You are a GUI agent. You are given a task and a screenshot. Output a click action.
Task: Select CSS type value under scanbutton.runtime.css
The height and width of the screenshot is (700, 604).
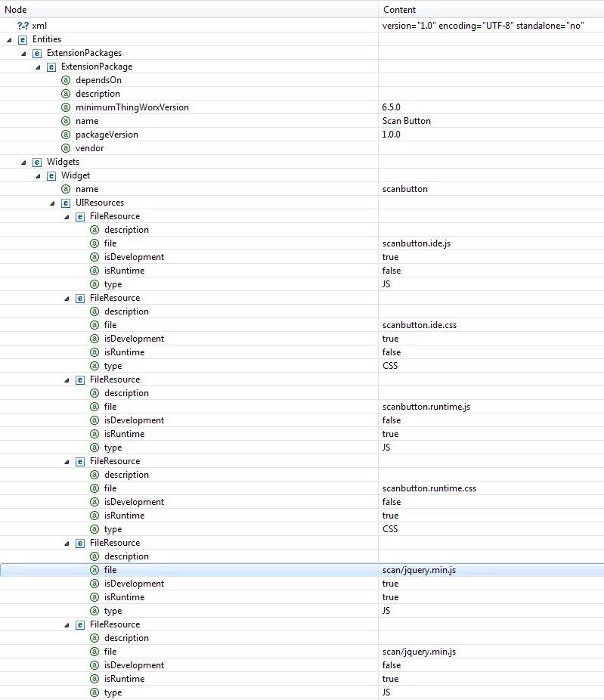coord(390,529)
